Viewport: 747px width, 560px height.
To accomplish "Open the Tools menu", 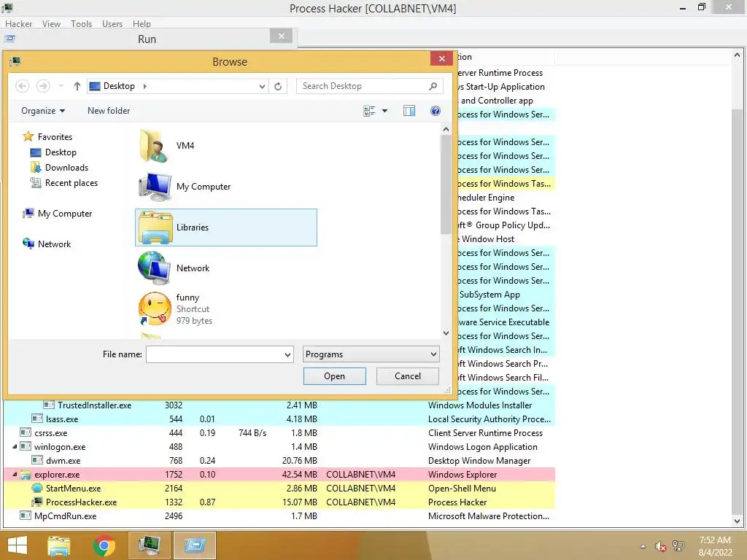I will [x=81, y=24].
